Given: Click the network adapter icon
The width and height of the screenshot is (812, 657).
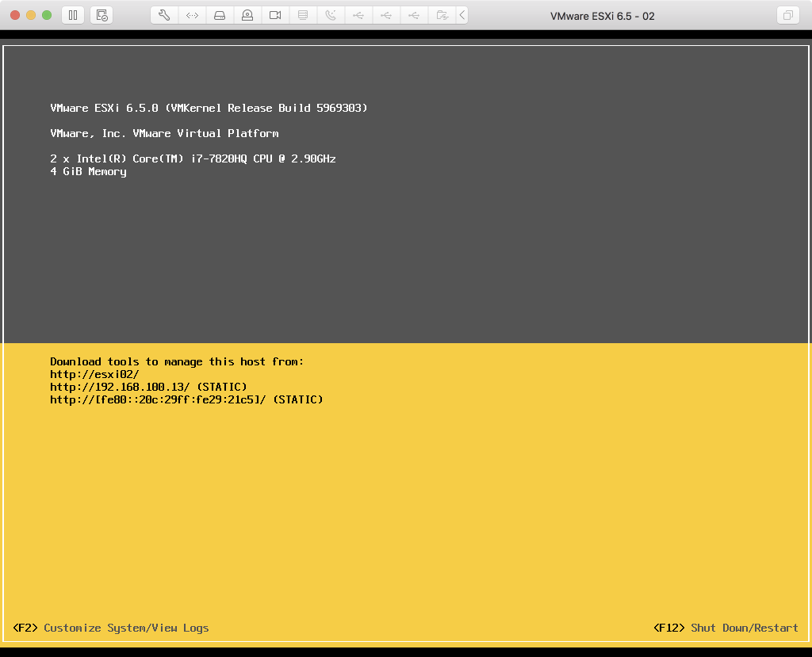Looking at the screenshot, I should point(192,15).
